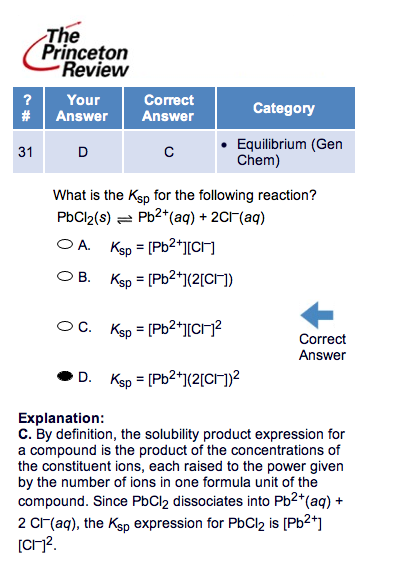Click your answer cell showing D
The height and width of the screenshot is (584, 420).
coord(83,152)
